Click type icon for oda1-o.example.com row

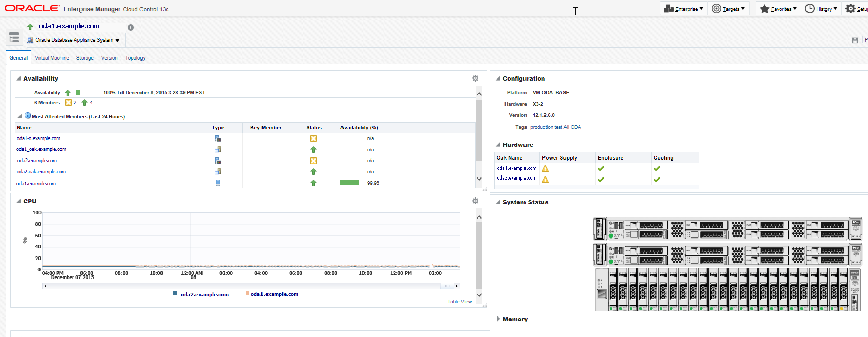click(218, 138)
